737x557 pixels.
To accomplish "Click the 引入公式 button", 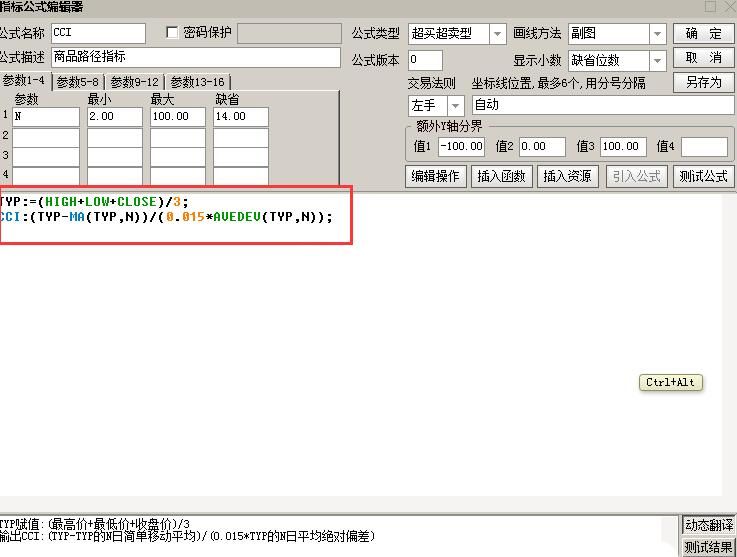I will coord(636,176).
